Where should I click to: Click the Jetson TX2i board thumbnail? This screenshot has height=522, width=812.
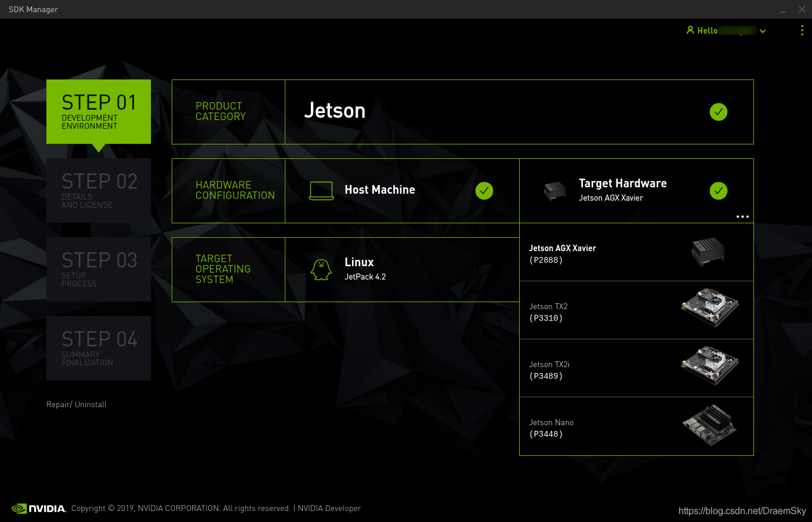pos(710,365)
